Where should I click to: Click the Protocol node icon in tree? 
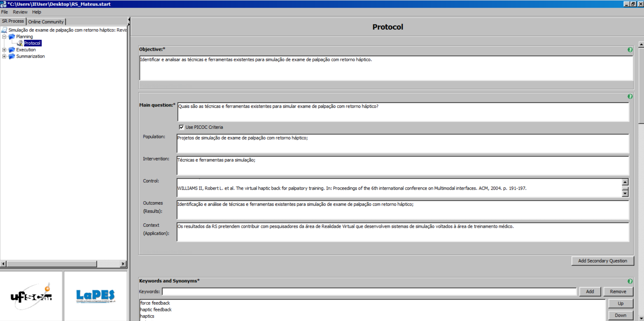tap(20, 43)
